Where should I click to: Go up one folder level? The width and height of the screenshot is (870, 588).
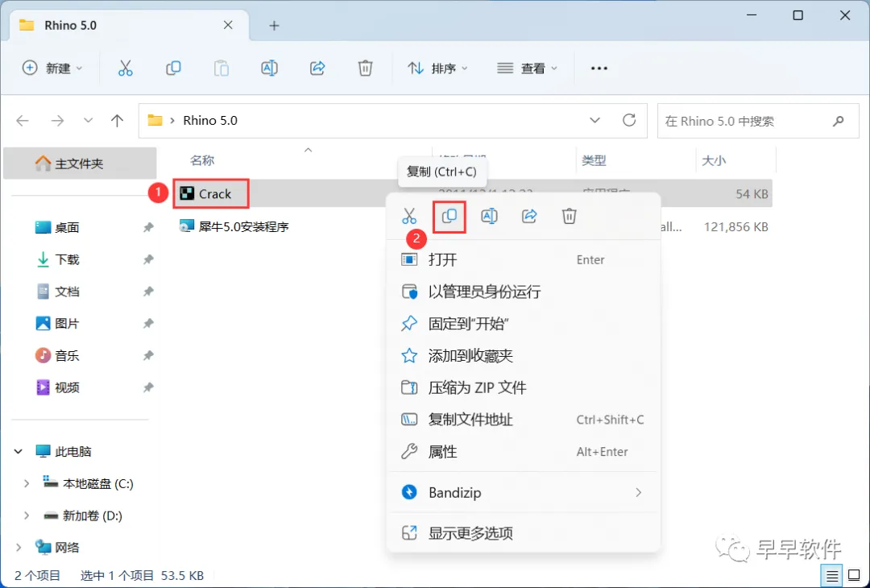117,120
